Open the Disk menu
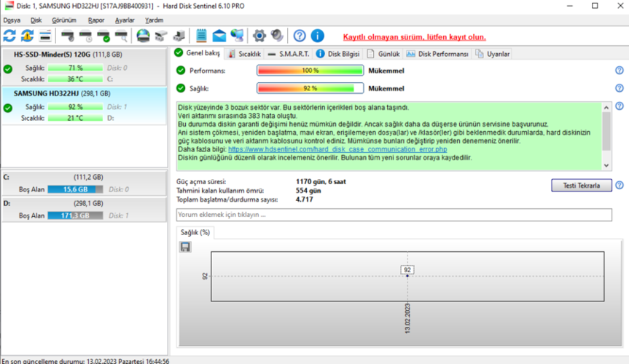Screen dimensions: 629x364 36,20
